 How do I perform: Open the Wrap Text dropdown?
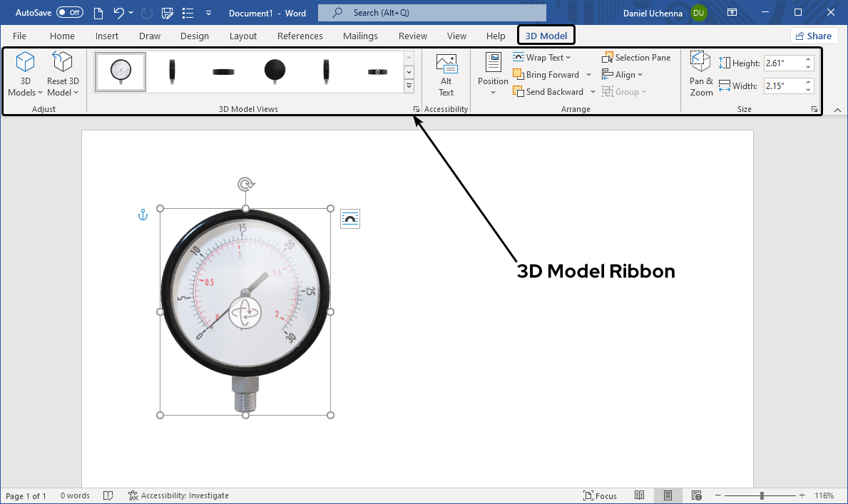tap(543, 57)
